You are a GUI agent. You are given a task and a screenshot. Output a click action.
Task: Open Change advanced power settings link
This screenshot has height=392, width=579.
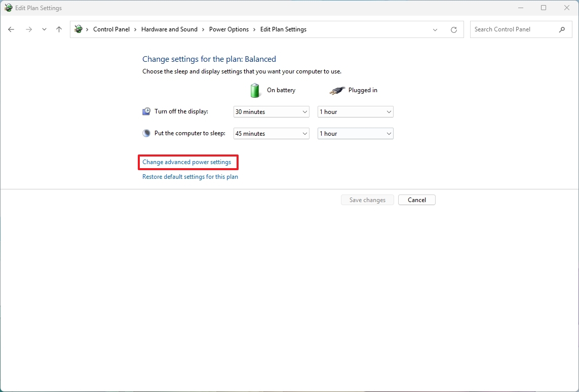click(x=187, y=162)
